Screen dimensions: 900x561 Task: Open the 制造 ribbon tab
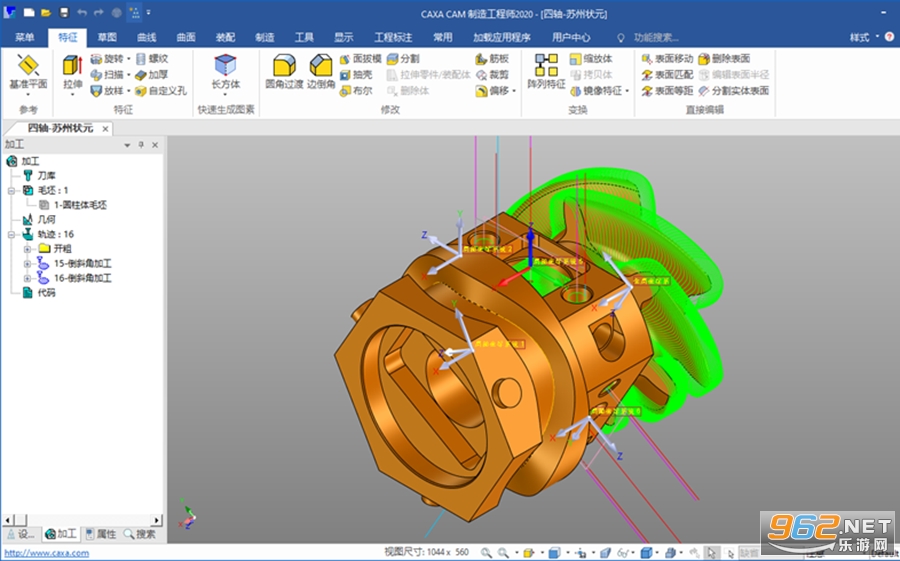265,37
